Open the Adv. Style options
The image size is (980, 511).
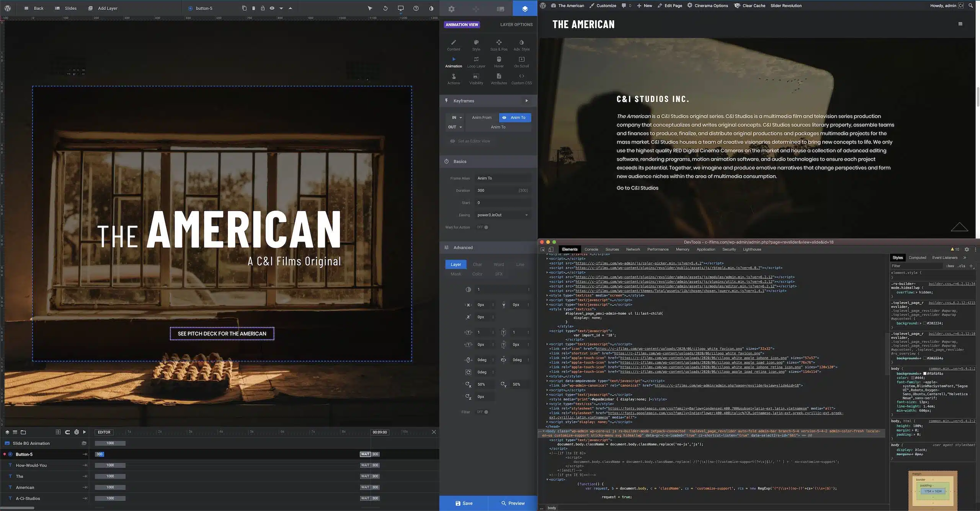click(521, 45)
